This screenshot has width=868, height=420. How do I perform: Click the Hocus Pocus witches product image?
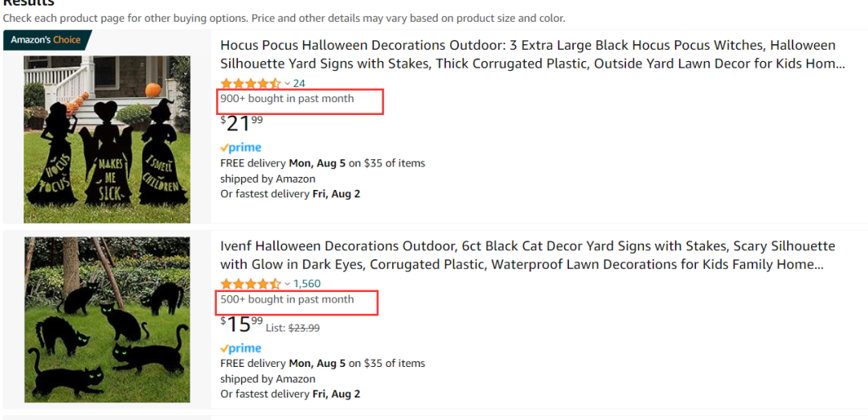pyautogui.click(x=107, y=139)
